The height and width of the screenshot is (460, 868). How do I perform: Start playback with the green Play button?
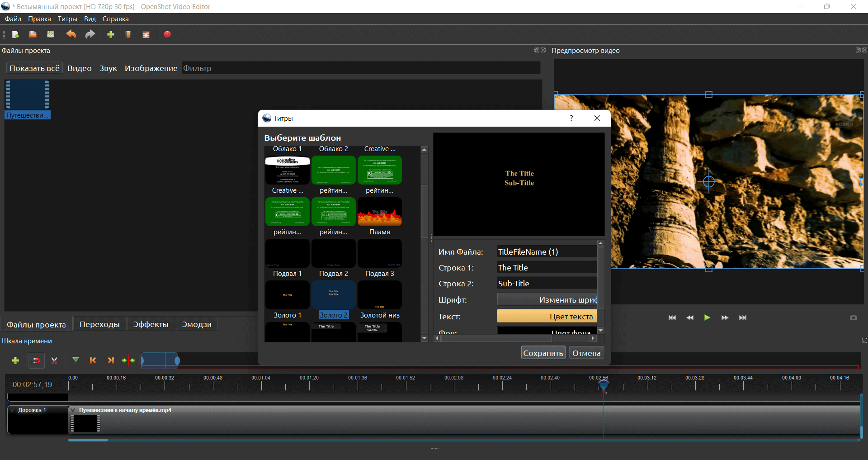tap(707, 318)
